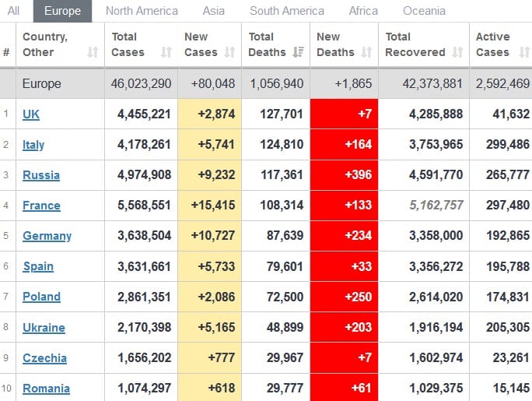Click Total Recovered sort arrows

(457, 52)
